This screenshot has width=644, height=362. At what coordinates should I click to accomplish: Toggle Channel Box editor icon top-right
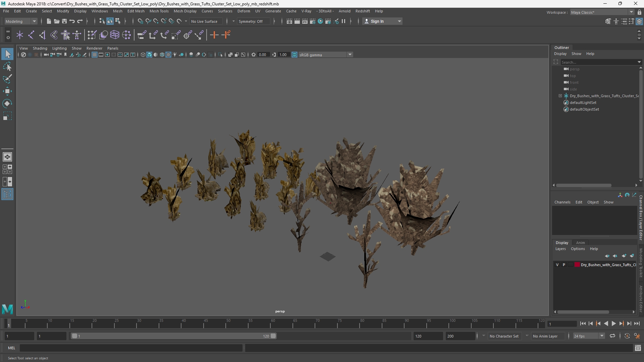[639, 21]
